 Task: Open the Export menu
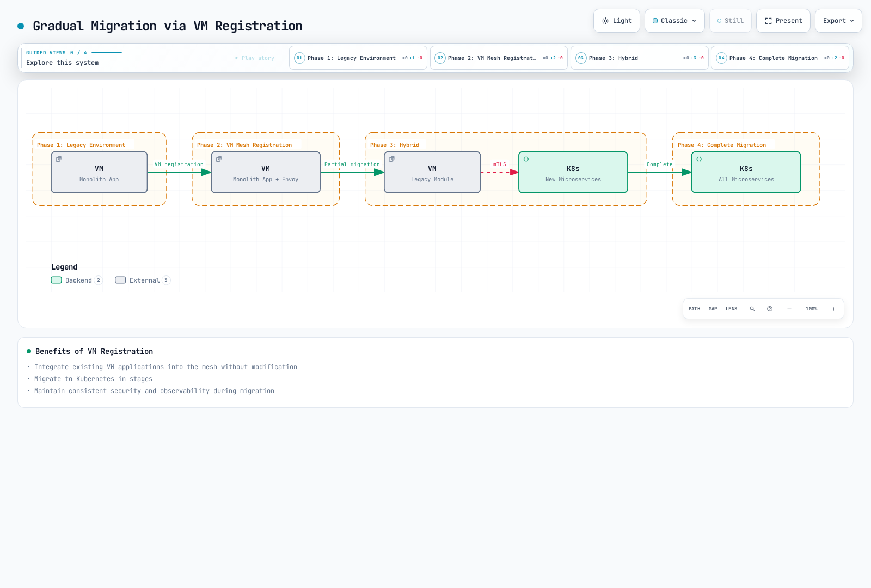pos(838,21)
